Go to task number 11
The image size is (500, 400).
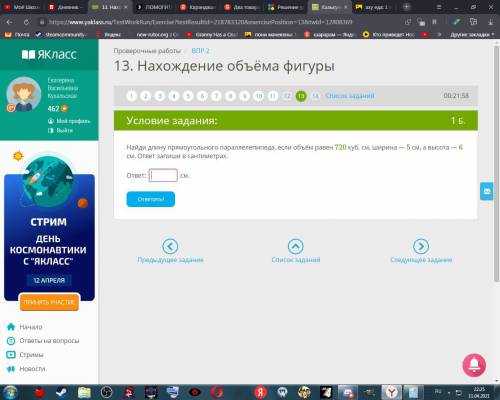click(273, 96)
